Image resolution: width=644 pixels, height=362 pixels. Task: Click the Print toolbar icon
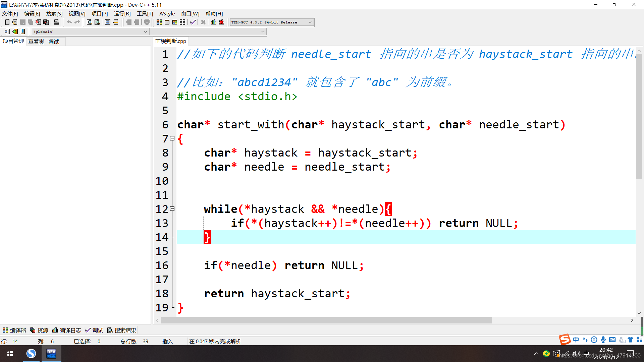click(56, 22)
